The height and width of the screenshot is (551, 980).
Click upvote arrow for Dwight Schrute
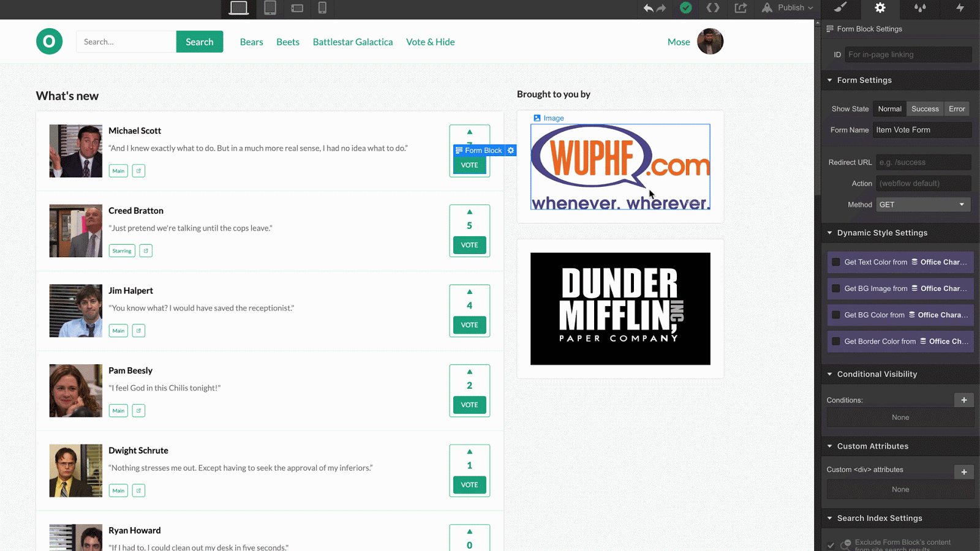tap(470, 452)
